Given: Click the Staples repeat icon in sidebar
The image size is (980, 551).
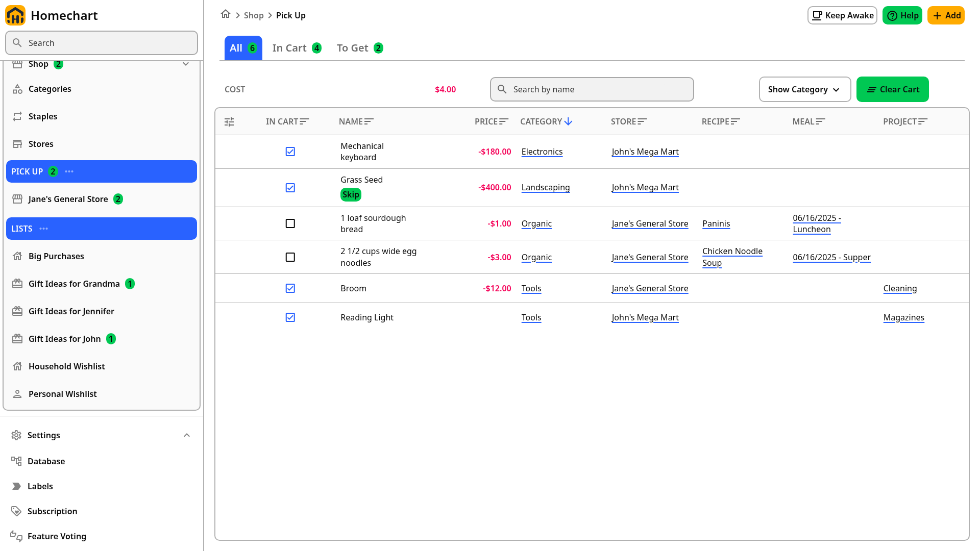Looking at the screenshot, I should coord(17,116).
